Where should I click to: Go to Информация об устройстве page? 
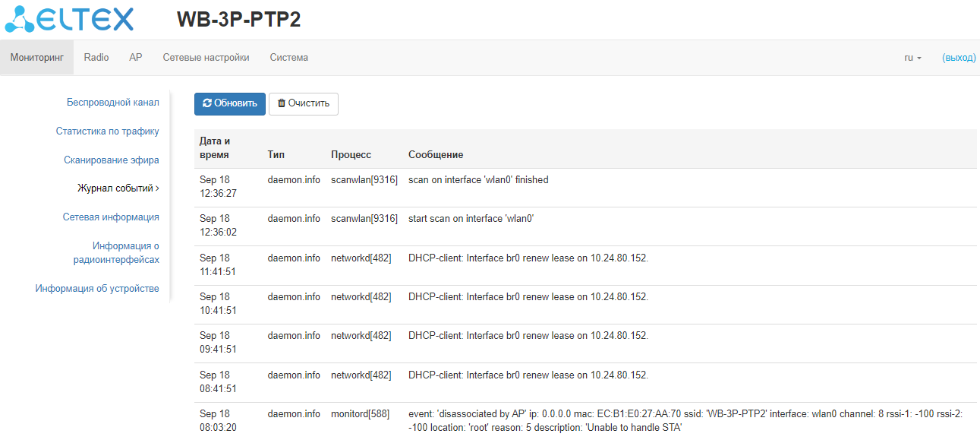[97, 289]
